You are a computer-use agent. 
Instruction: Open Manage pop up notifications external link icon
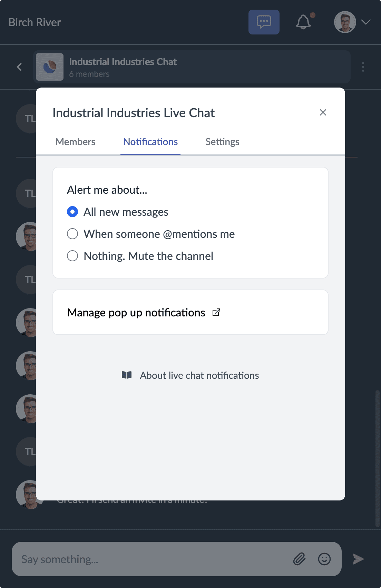coord(216,312)
